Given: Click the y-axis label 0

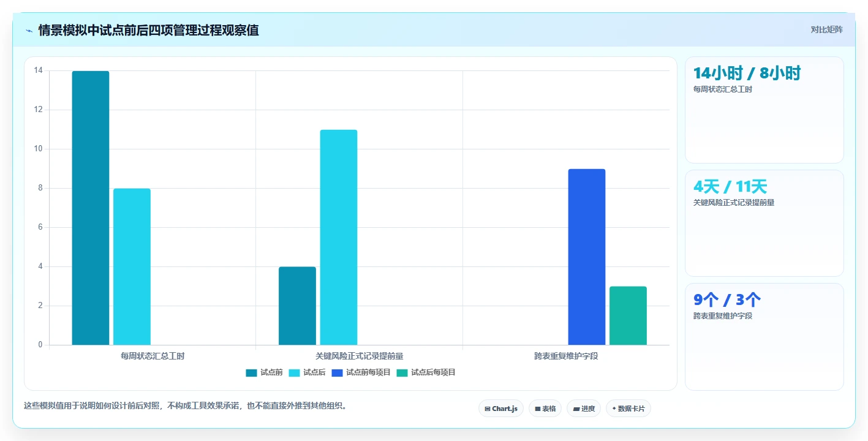Looking at the screenshot, I should pos(40,345).
